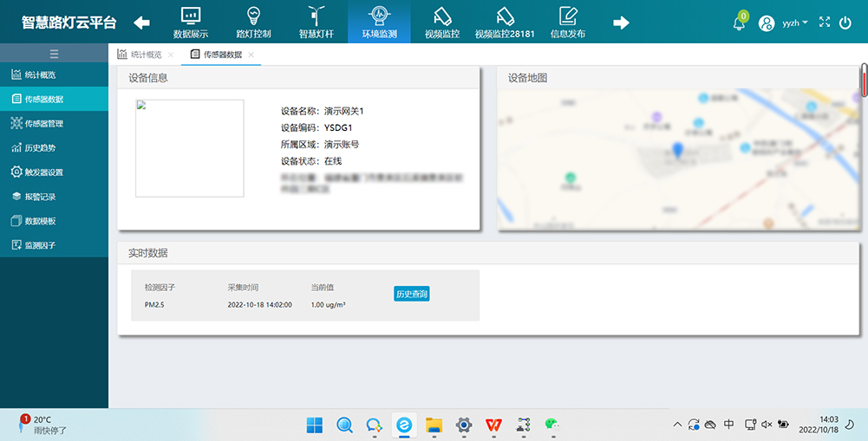This screenshot has width=868, height=441.
Task: Open the 数据展示 data display module
Action: (x=190, y=22)
